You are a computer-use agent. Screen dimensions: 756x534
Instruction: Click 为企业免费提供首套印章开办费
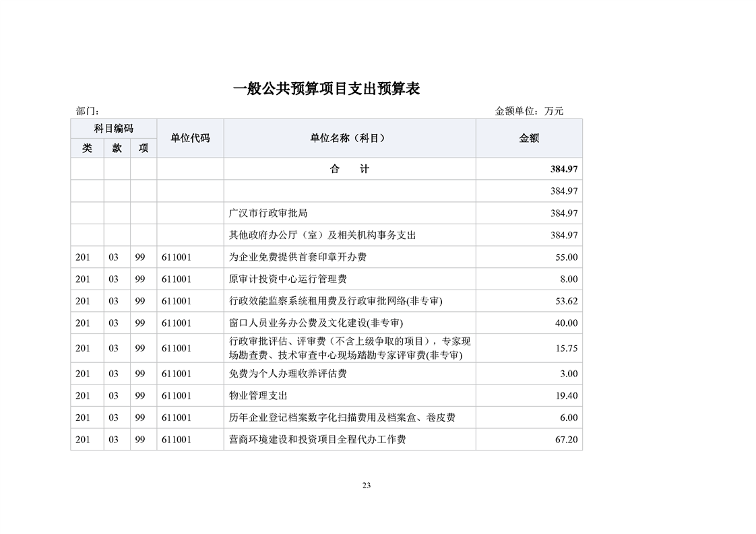[298, 257]
